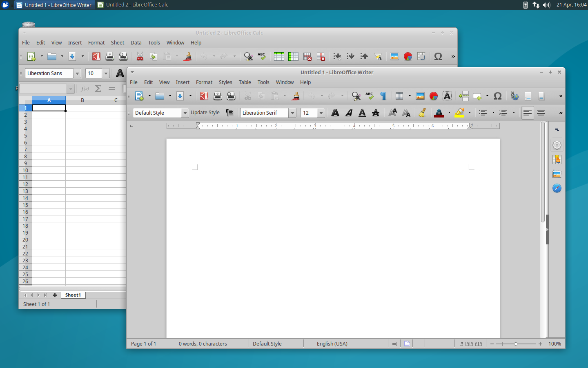Click the zoom slider in Writer status bar
The width and height of the screenshot is (588, 368).
[516, 344]
